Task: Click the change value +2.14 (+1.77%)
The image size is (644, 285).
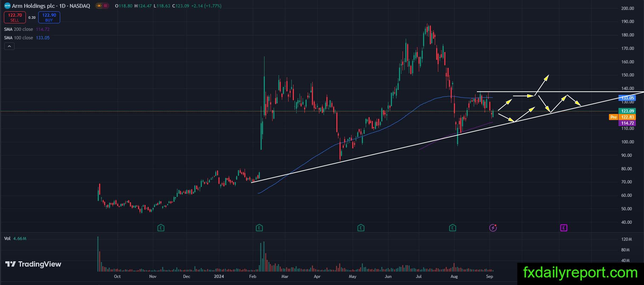Action: [x=206, y=6]
